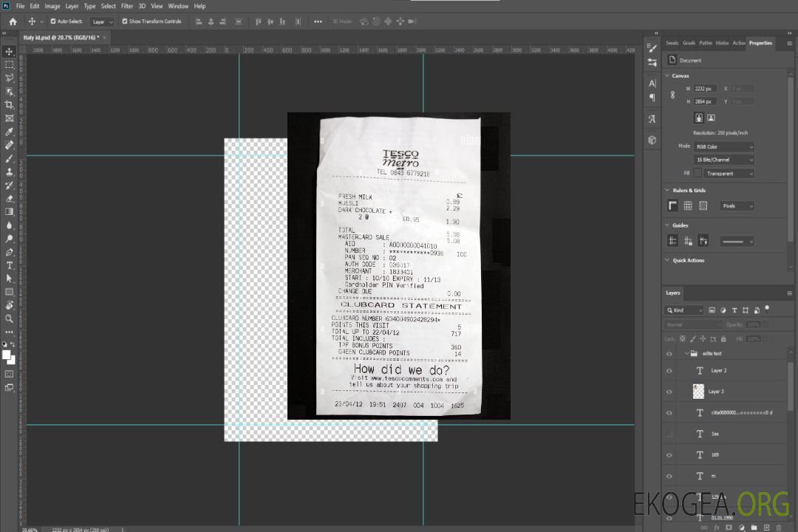Click lock all layer padlock icon
Screen dimensions: 798x532
tap(723, 338)
